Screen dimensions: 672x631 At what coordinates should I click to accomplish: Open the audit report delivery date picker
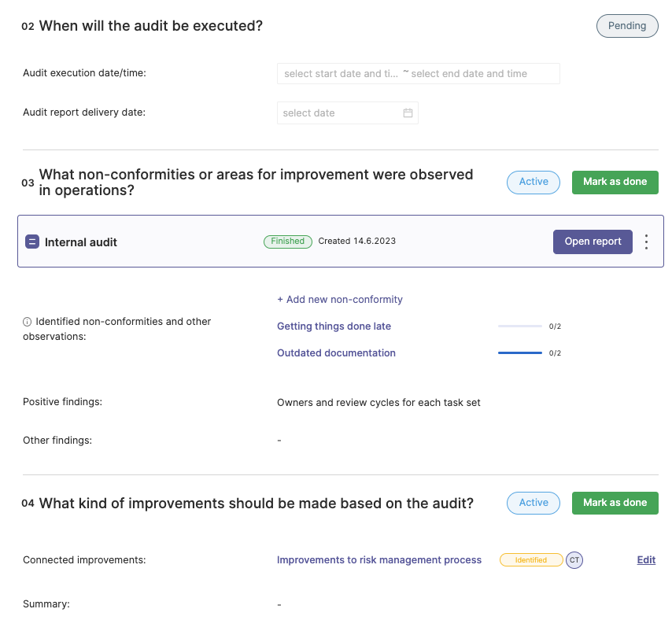pyautogui.click(x=348, y=113)
